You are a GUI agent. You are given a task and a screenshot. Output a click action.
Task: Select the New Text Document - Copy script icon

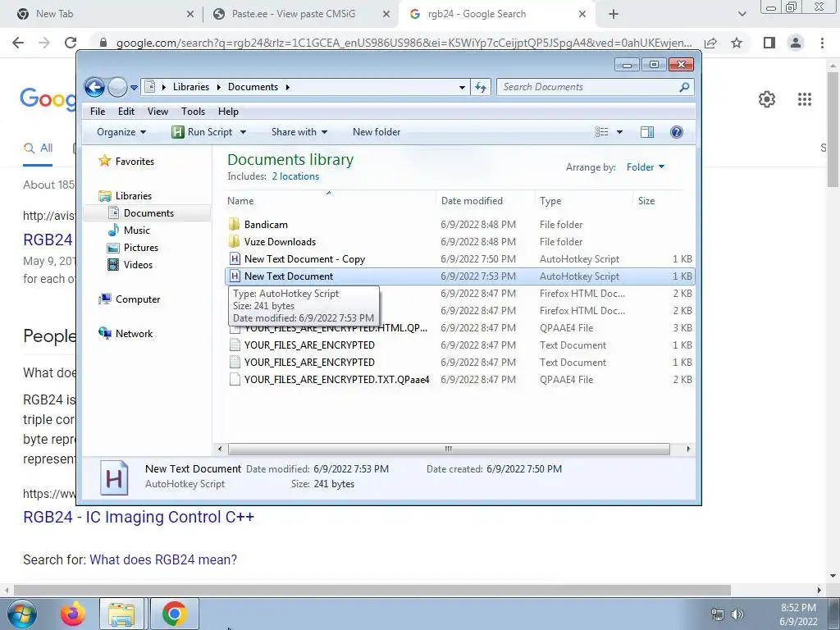point(234,258)
